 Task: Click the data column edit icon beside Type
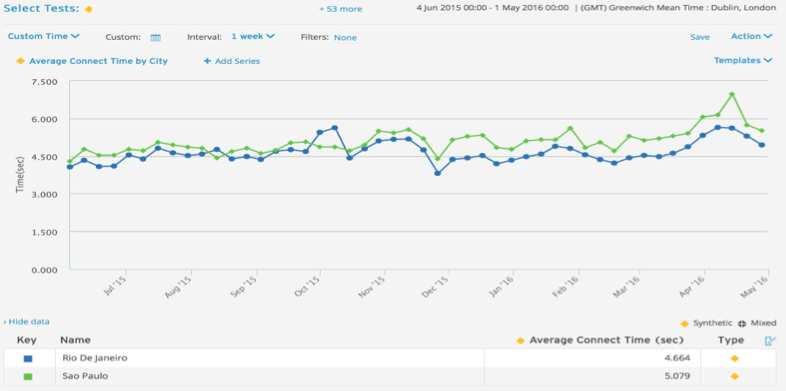click(x=770, y=341)
